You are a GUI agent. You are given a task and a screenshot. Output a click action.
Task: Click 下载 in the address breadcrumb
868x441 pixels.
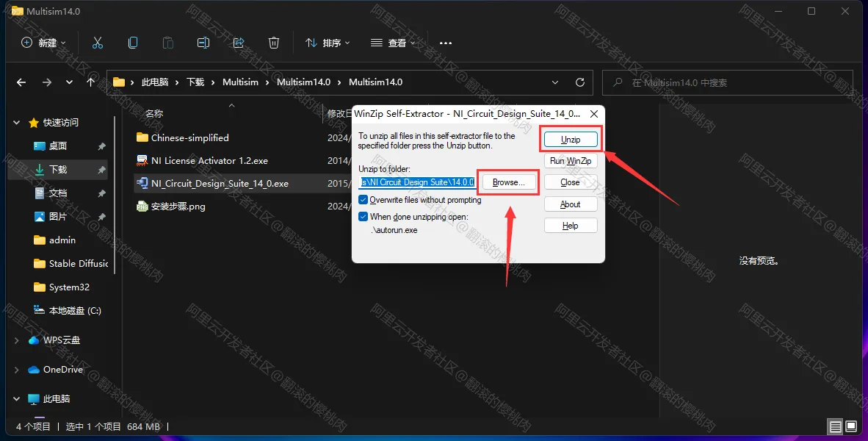(195, 82)
